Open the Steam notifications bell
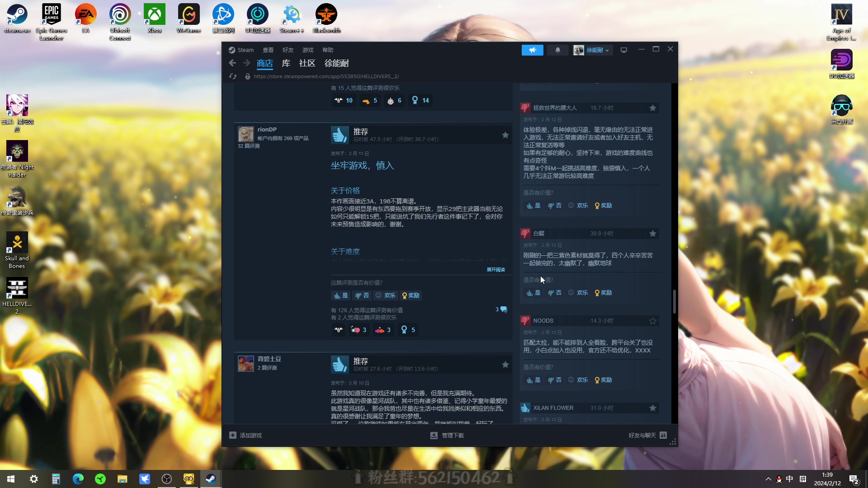Viewport: 868px width, 488px height. point(557,50)
